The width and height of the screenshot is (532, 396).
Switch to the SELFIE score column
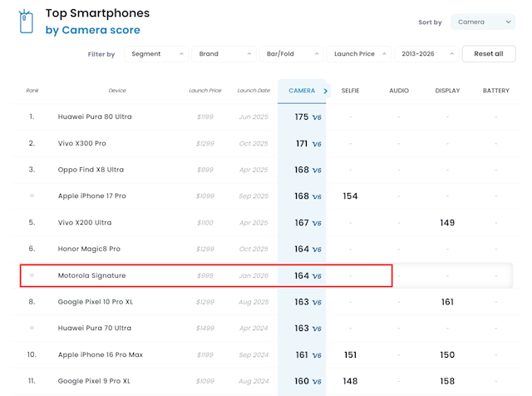click(350, 90)
